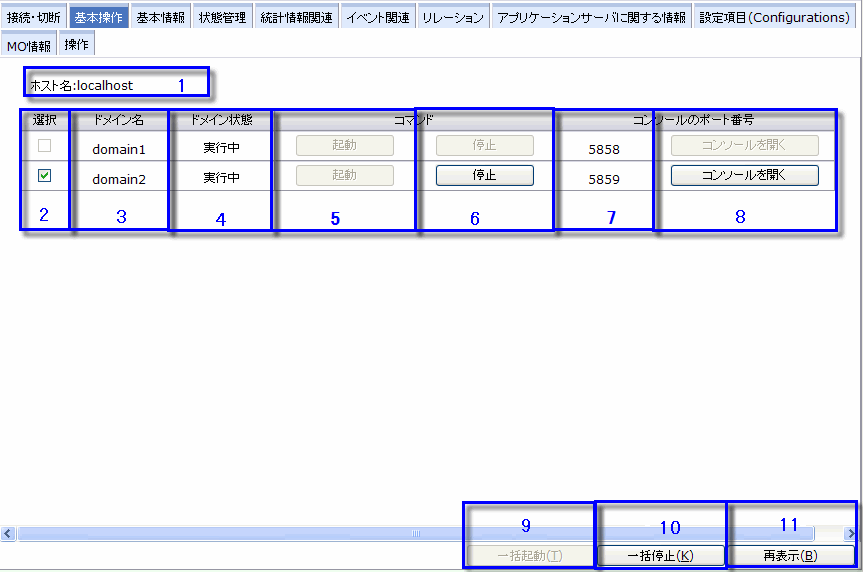Click the 停止 button for domain2

484,176
